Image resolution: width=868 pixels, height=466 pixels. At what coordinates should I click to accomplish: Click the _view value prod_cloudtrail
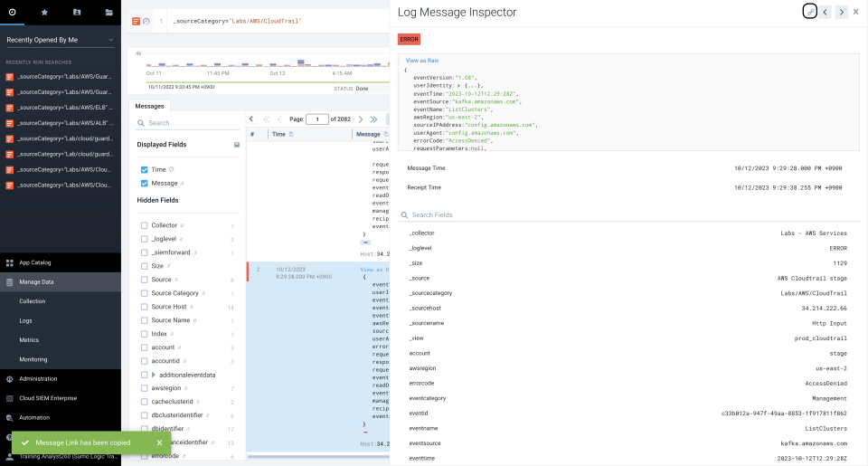tap(821, 338)
